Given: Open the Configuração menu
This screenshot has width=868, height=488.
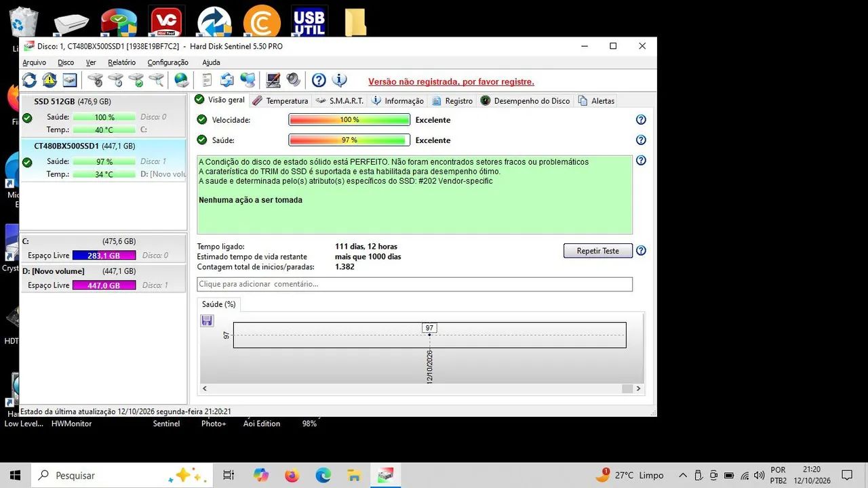Looking at the screenshot, I should 167,62.
